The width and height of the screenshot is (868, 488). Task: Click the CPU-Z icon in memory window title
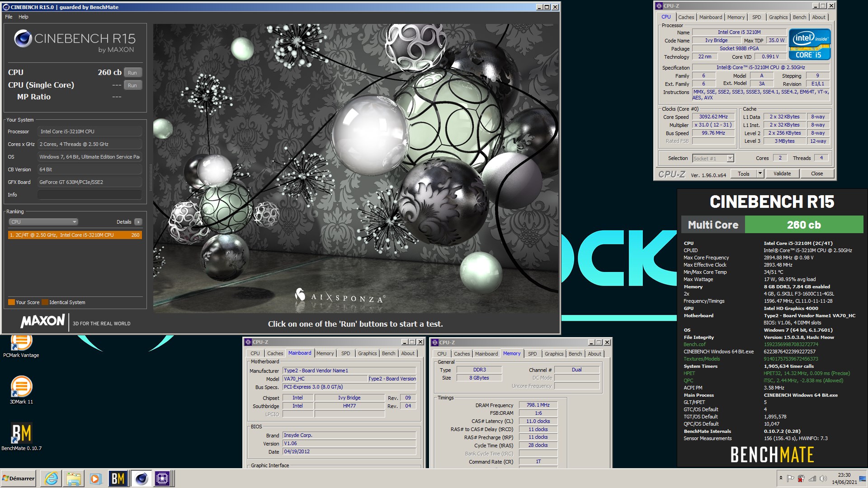coord(434,343)
